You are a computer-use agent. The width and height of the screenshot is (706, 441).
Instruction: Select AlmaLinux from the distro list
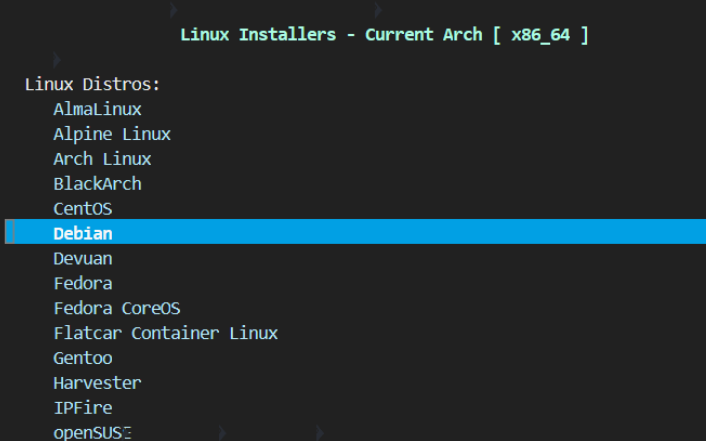(x=97, y=109)
